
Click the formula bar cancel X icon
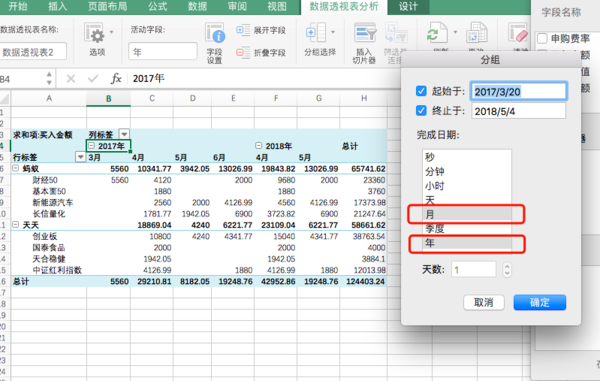[71, 79]
